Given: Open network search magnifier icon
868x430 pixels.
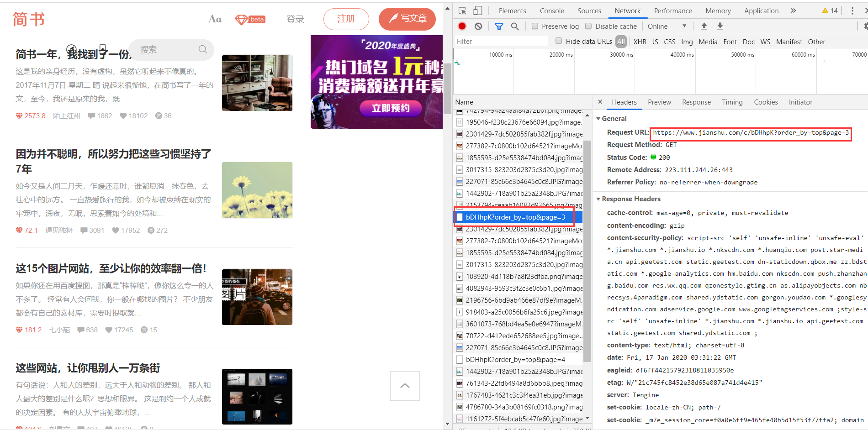Looking at the screenshot, I should coord(515,26).
